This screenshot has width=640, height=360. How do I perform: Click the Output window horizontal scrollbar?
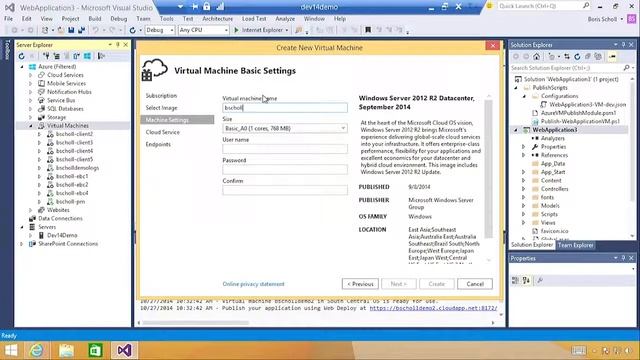pyautogui.click(x=196, y=323)
